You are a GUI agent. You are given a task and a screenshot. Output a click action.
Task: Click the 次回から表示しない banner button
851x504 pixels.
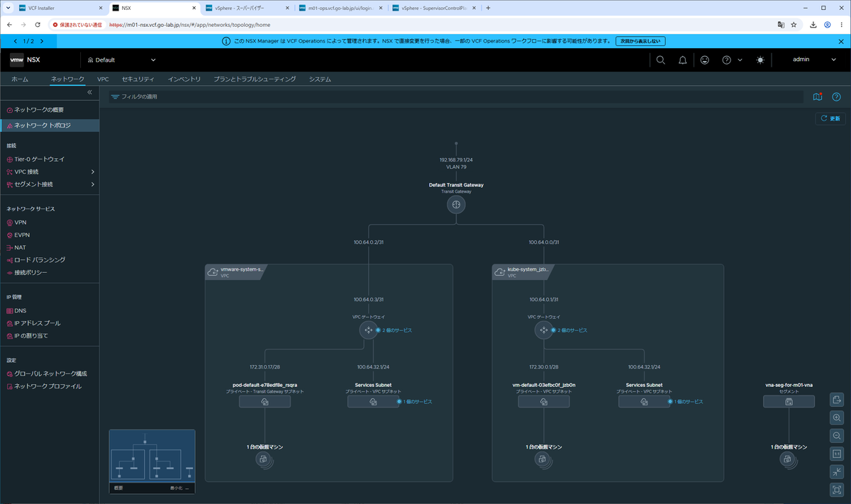640,41
